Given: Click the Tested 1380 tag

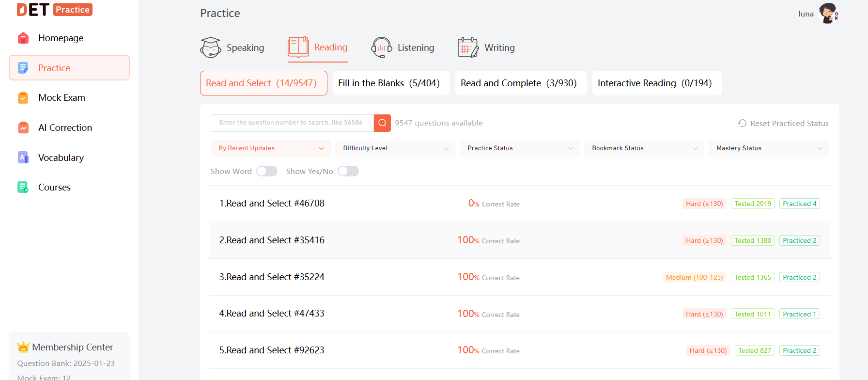Looking at the screenshot, I should [x=753, y=240].
